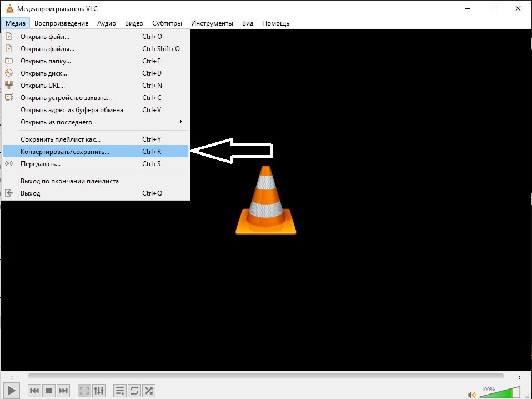Click the Play button in the controls

pyautogui.click(x=11, y=391)
